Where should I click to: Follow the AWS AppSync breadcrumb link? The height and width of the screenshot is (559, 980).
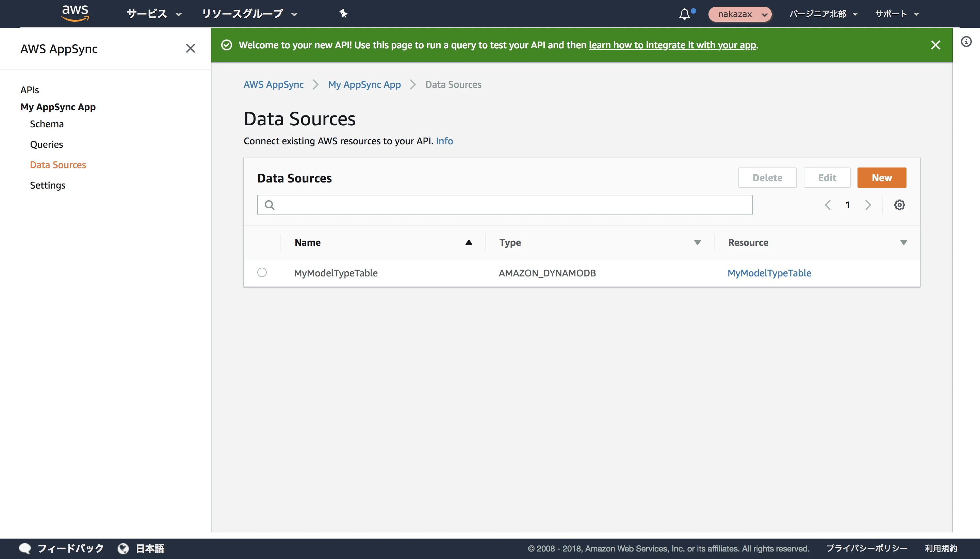[x=274, y=84]
